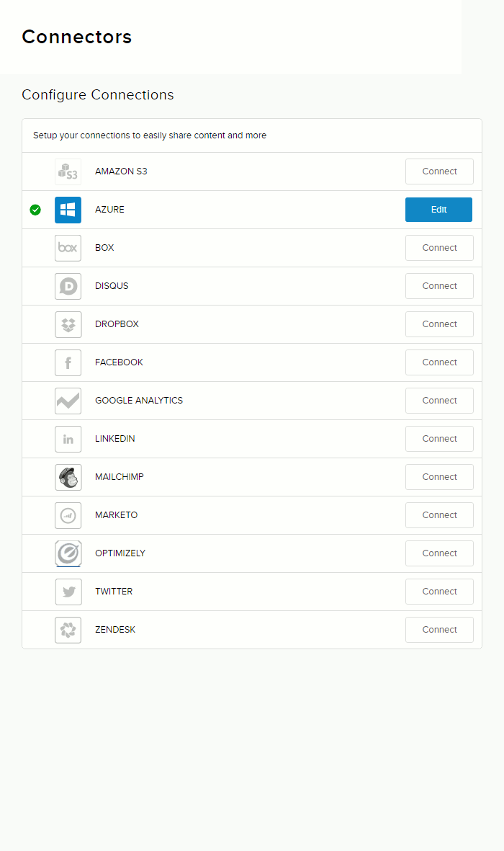Connect the Amazon S3 connector

pos(439,171)
